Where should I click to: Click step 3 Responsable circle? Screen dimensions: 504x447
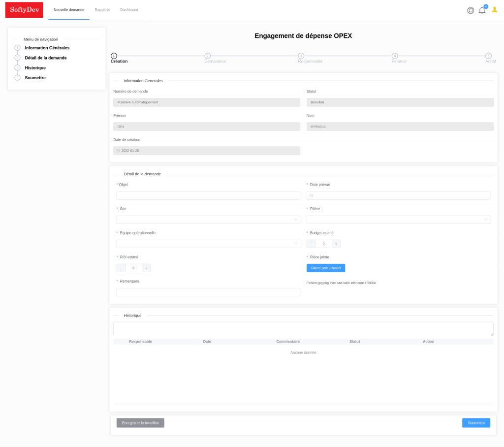(301, 56)
